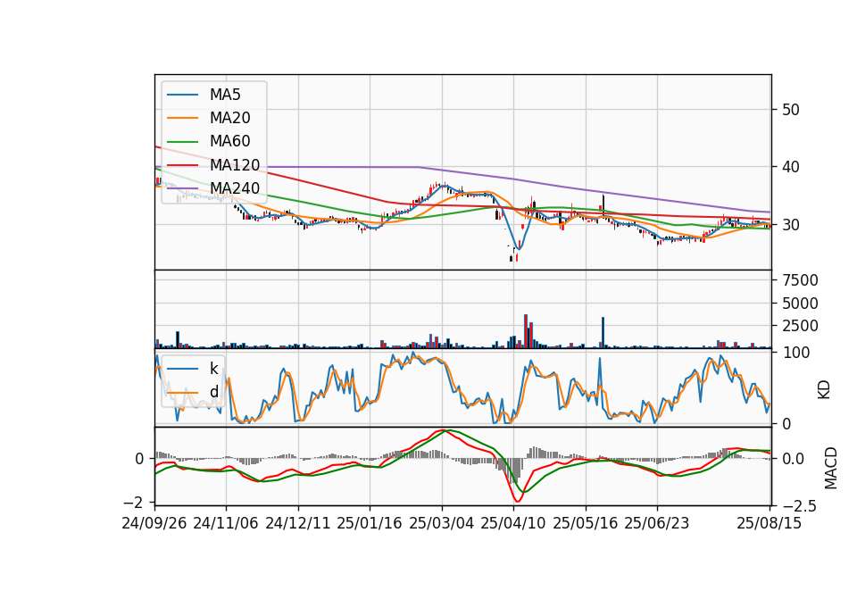Click the 25/05/16 date axis label
This screenshot has height=616, width=857.
(586, 523)
